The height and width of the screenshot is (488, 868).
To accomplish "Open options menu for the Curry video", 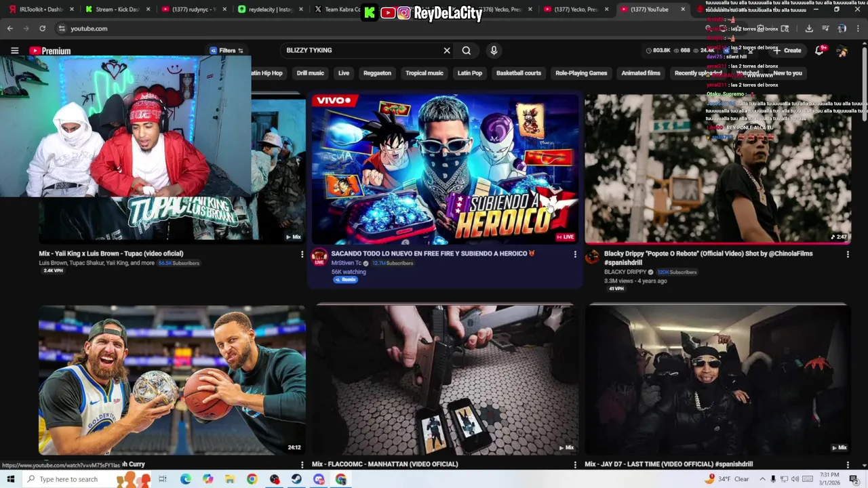I will (x=302, y=464).
